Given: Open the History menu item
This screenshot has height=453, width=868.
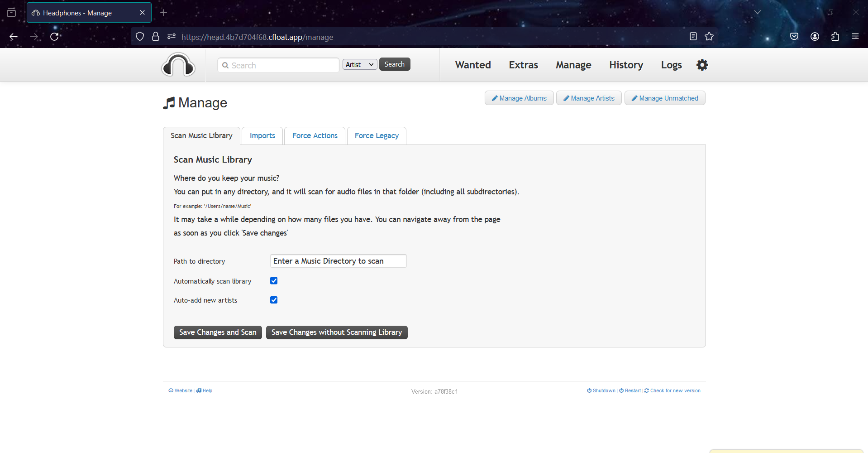Looking at the screenshot, I should coord(626,65).
